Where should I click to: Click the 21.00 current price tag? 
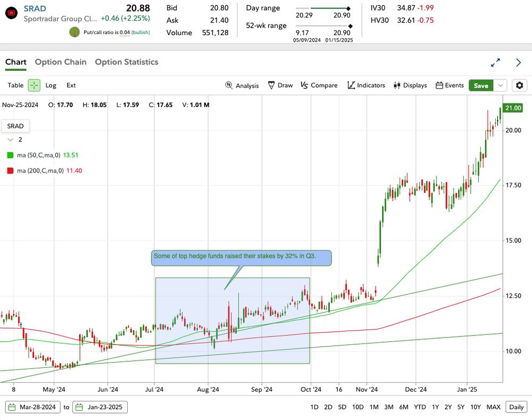pos(513,108)
